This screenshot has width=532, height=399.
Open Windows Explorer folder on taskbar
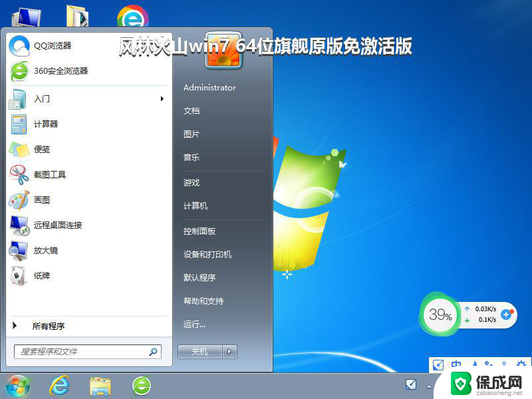click(100, 386)
